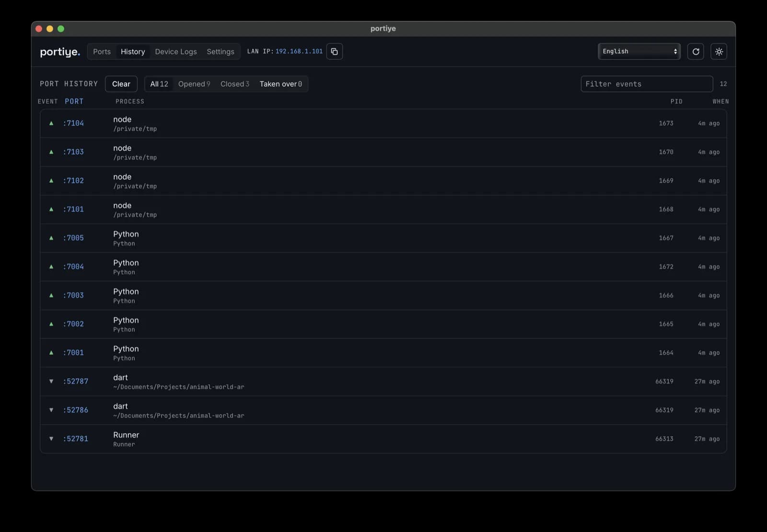The height and width of the screenshot is (532, 767).
Task: Sort by the PORT column header
Action: pyautogui.click(x=74, y=102)
